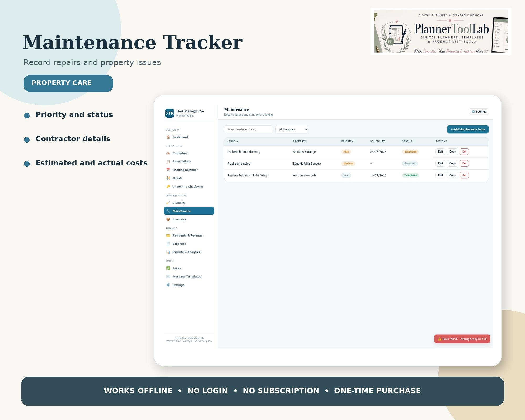Open Tasks checkmark icon
Image resolution: width=525 pixels, height=420 pixels.
pos(168,268)
